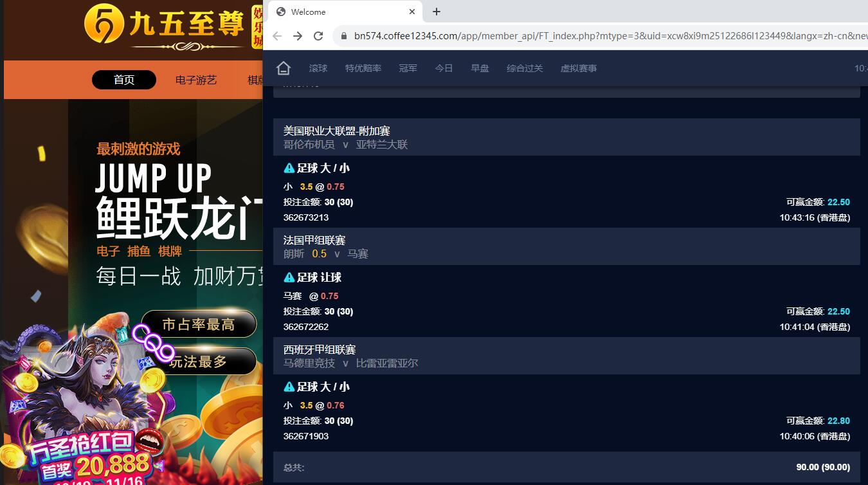This screenshot has width=868, height=485.
Task: Open the 特优赔率 tab
Action: click(363, 68)
